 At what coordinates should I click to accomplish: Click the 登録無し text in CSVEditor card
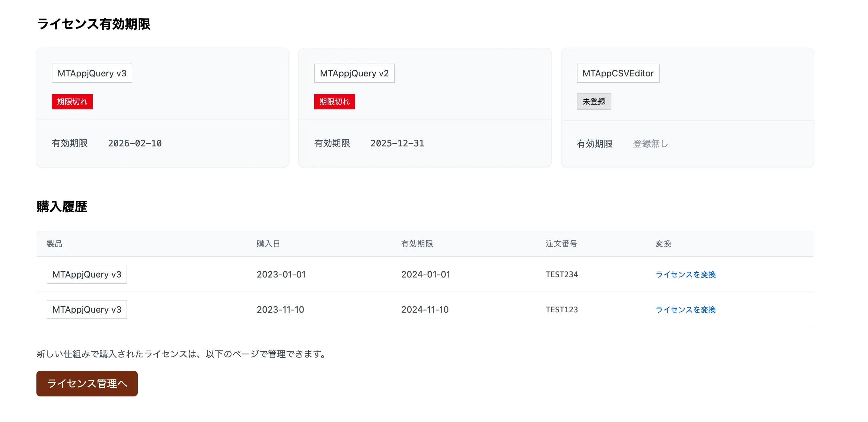tap(650, 144)
